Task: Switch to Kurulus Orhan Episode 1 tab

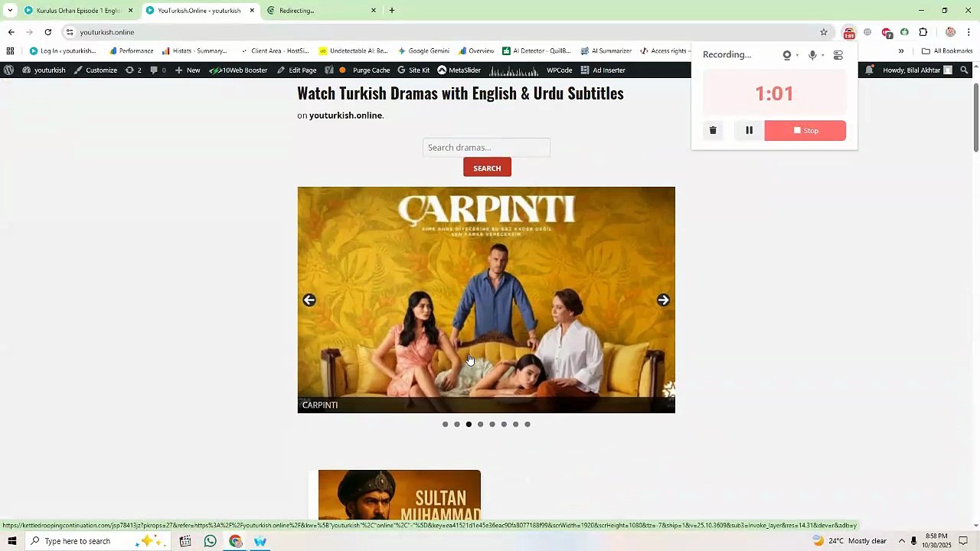Action: point(79,11)
